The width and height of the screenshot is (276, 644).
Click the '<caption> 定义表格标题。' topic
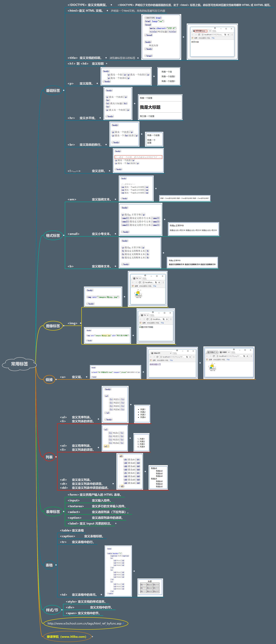[82, 536]
